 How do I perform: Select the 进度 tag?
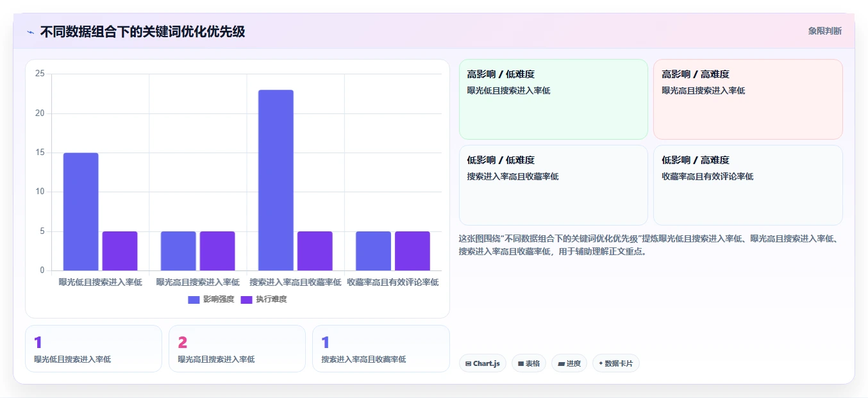pyautogui.click(x=569, y=363)
